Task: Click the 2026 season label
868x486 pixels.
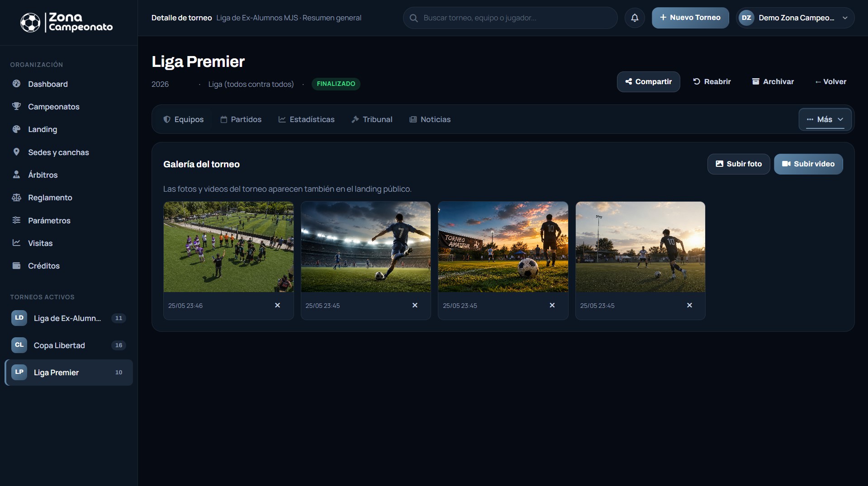Action: (x=160, y=84)
